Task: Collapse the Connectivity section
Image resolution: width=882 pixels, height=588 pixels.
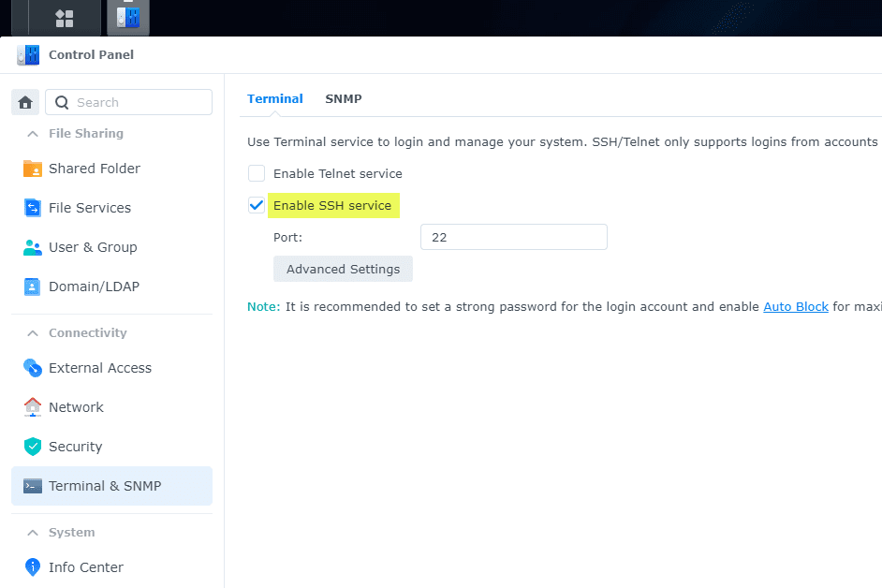Action: pyautogui.click(x=32, y=333)
